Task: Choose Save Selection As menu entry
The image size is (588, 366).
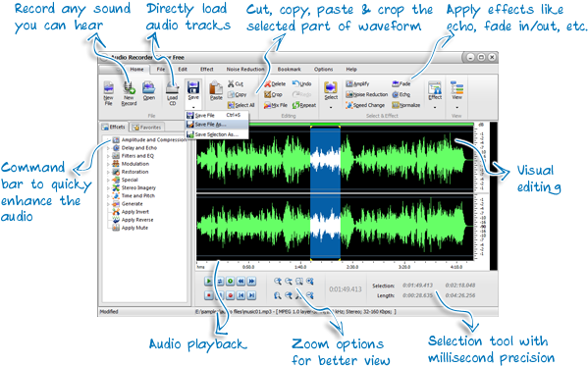Action: click(217, 134)
